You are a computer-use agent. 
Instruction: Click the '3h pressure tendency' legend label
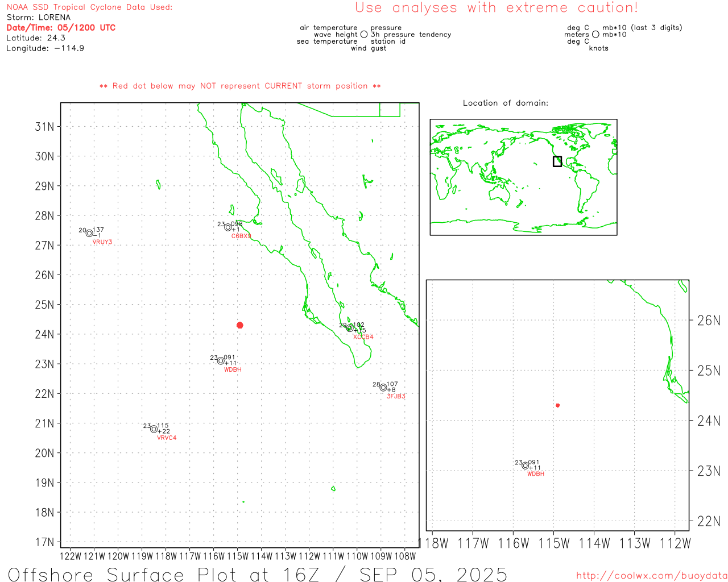411,35
